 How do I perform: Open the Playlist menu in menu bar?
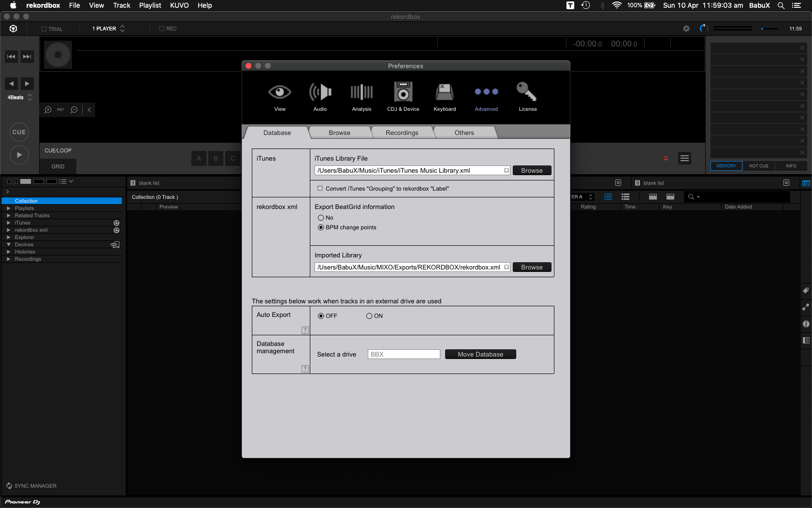point(150,5)
